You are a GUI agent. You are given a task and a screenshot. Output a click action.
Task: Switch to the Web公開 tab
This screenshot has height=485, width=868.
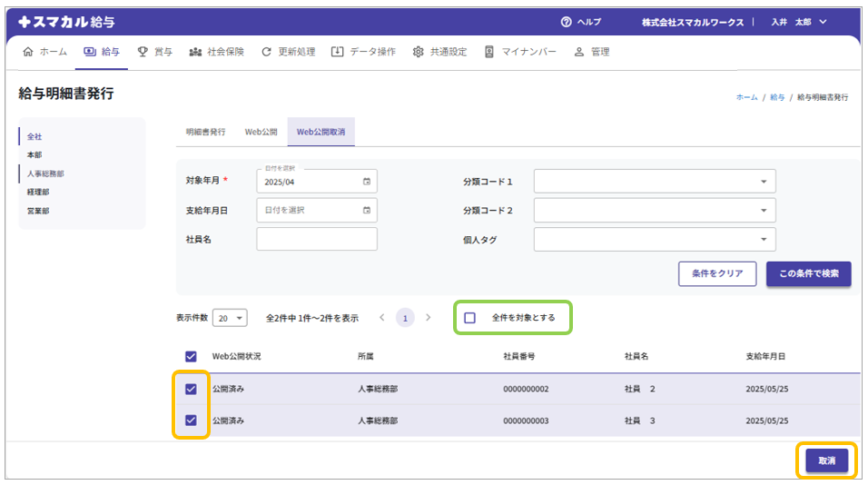coord(261,132)
